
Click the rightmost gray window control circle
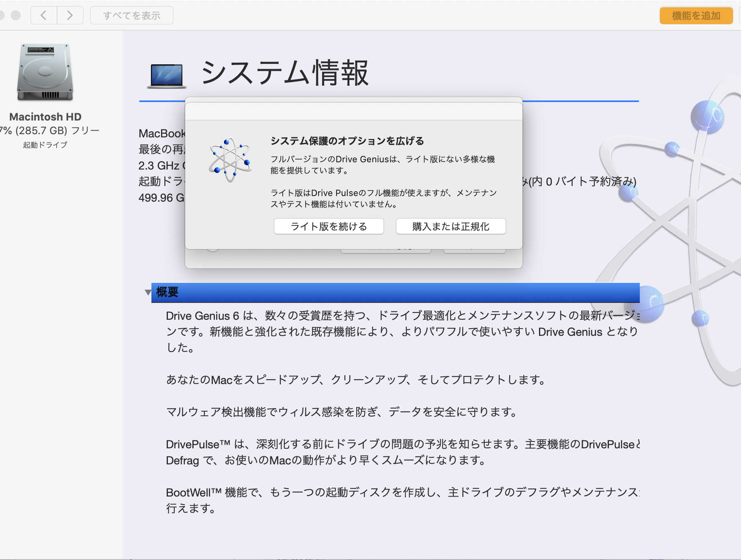(x=16, y=15)
